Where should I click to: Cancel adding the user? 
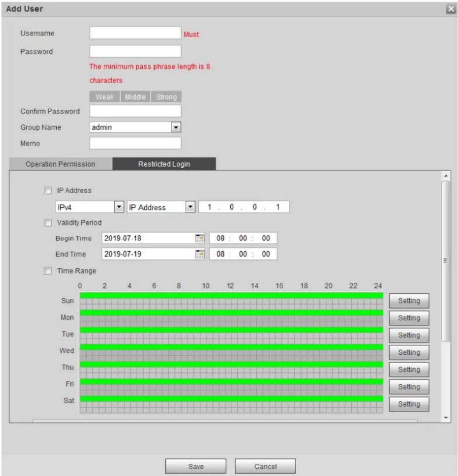(265, 466)
